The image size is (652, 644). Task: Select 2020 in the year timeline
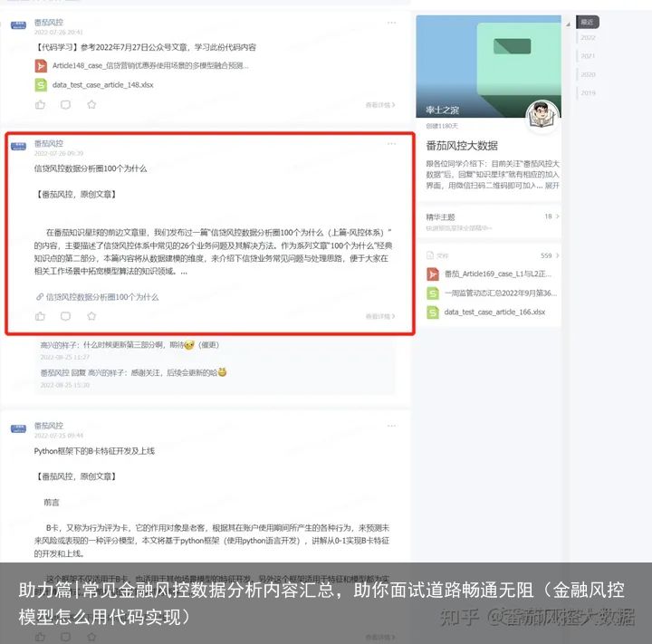click(x=588, y=74)
